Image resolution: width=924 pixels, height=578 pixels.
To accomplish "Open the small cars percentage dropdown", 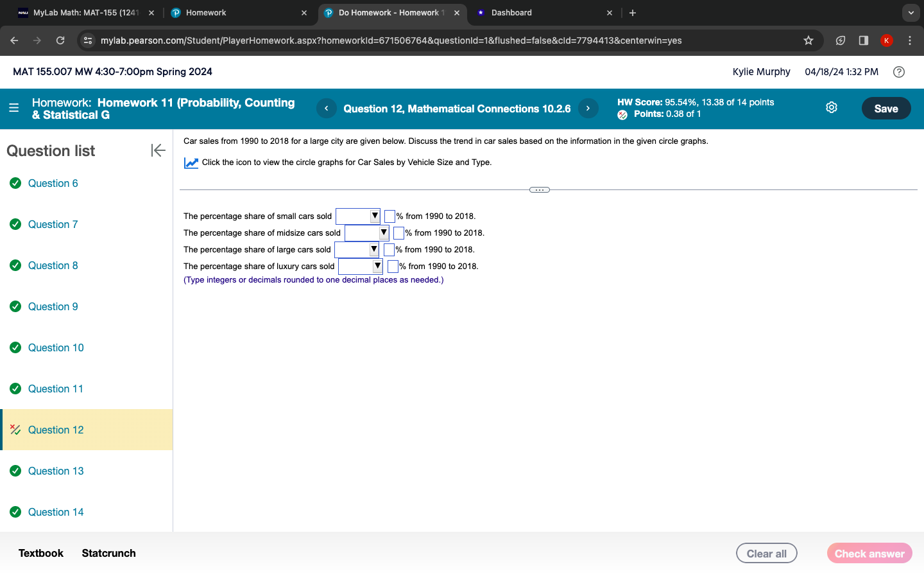I will (375, 216).
